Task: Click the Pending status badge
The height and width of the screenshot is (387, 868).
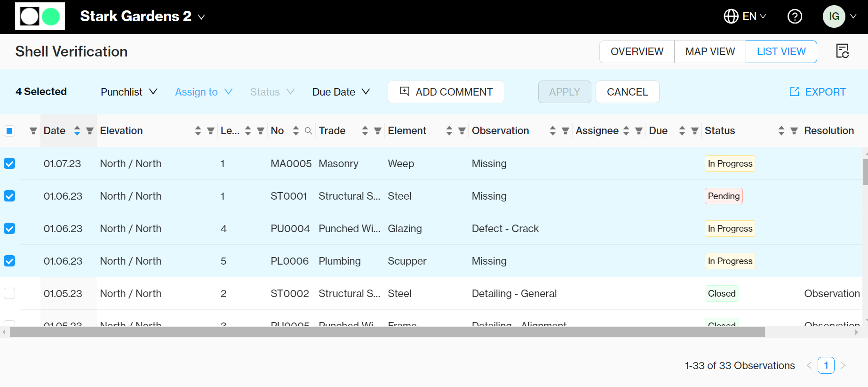Action: pos(724,196)
